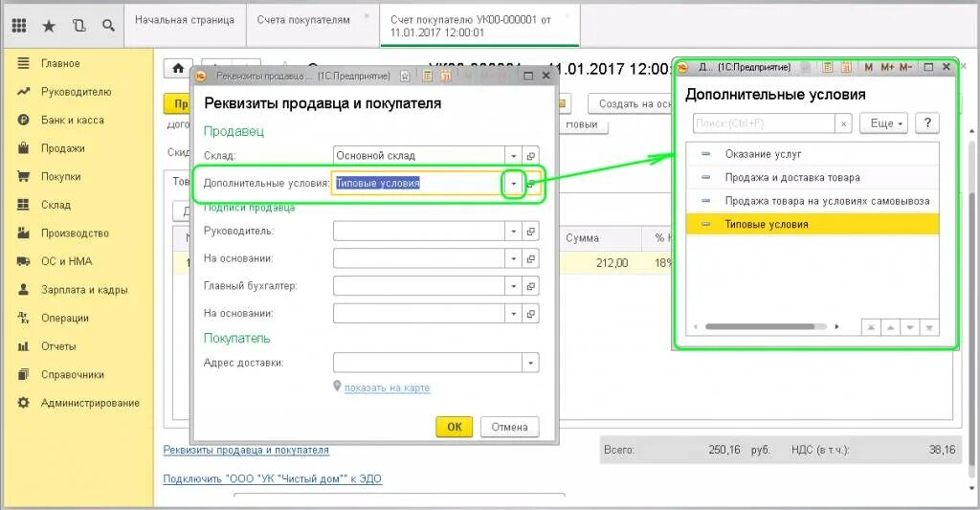The image size is (980, 510).
Task: Expand first На основании dropdown below Руководитель
Action: (x=513, y=258)
